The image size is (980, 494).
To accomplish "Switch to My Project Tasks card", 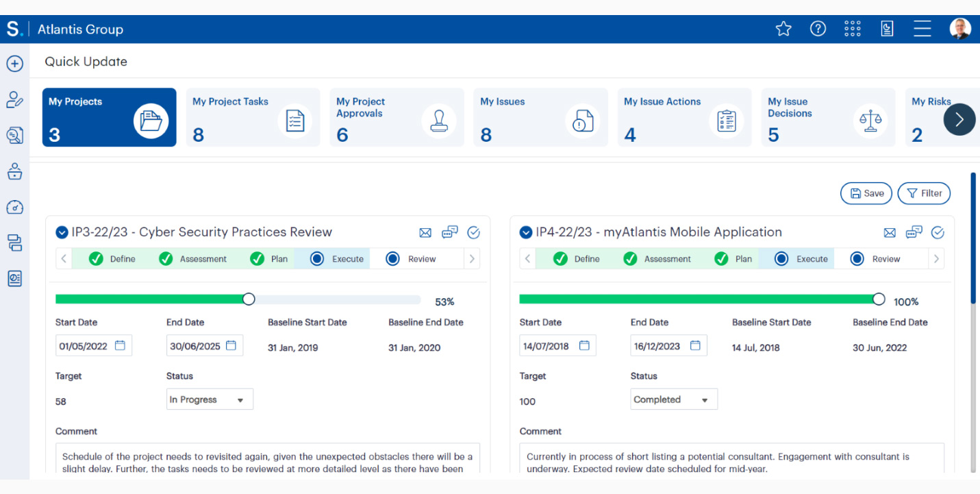I will tap(253, 117).
